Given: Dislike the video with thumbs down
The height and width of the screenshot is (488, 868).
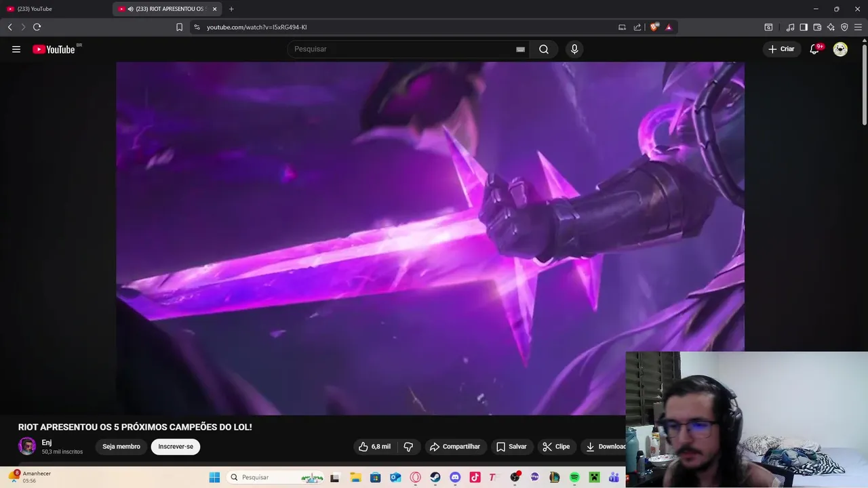Looking at the screenshot, I should 408,447.
